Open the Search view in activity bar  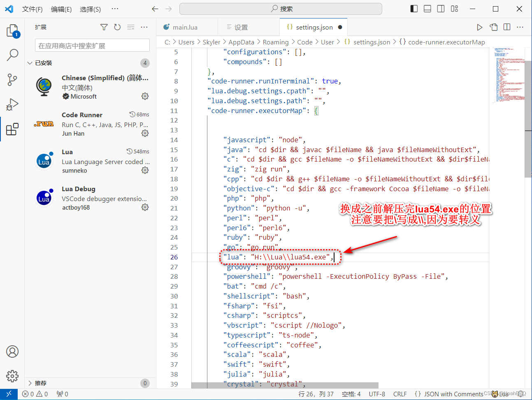coord(12,55)
